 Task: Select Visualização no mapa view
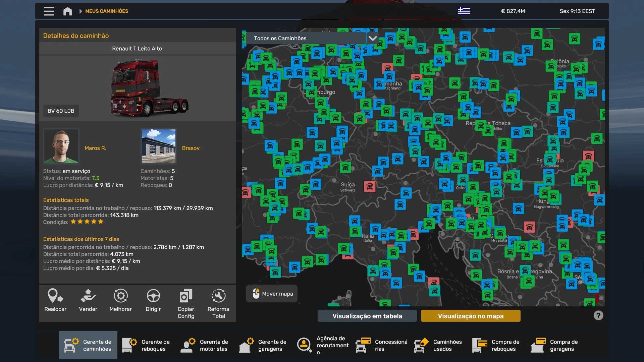coord(471,316)
